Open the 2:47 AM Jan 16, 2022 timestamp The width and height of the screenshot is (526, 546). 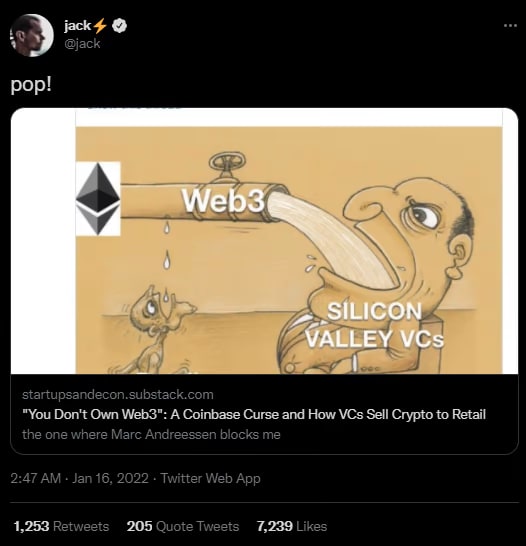tap(79, 478)
